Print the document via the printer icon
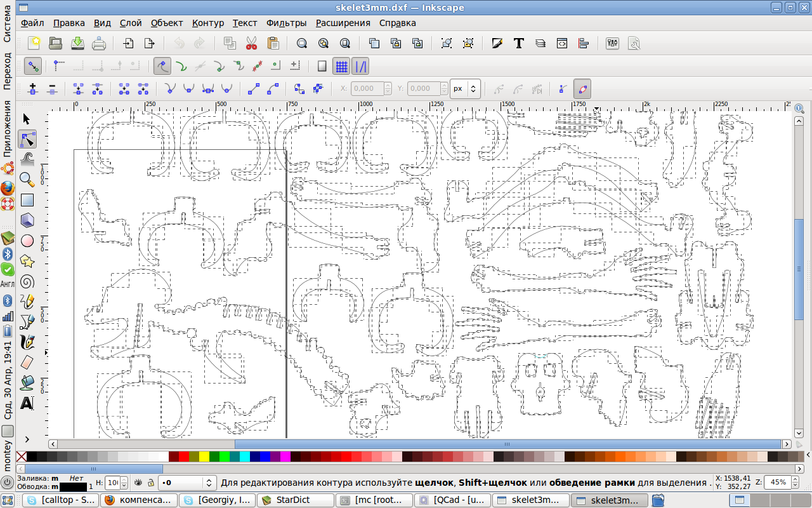The width and height of the screenshot is (812, 508). (x=99, y=43)
